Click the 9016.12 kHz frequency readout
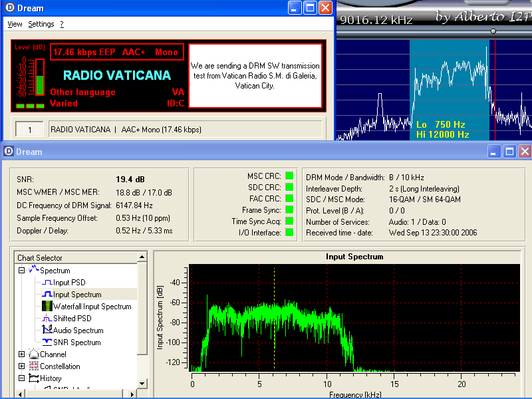This screenshot has width=532, height=399. click(x=376, y=20)
